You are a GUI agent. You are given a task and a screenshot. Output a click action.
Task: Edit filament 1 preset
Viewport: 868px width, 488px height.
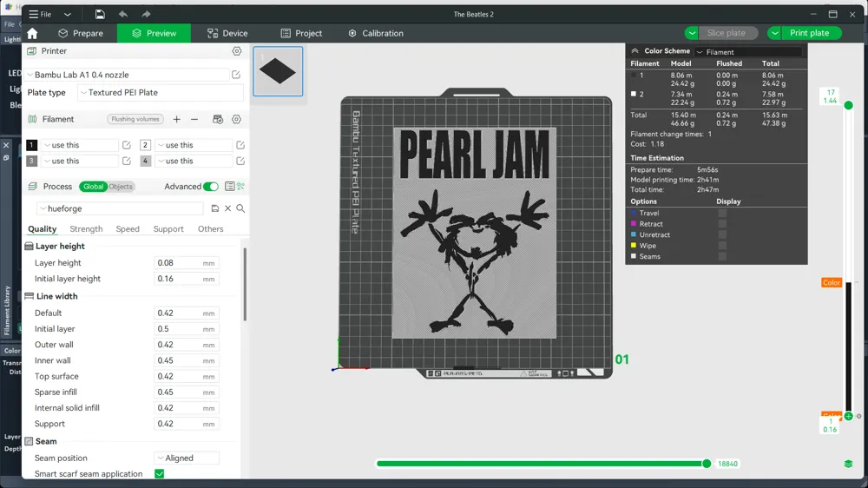(126, 145)
